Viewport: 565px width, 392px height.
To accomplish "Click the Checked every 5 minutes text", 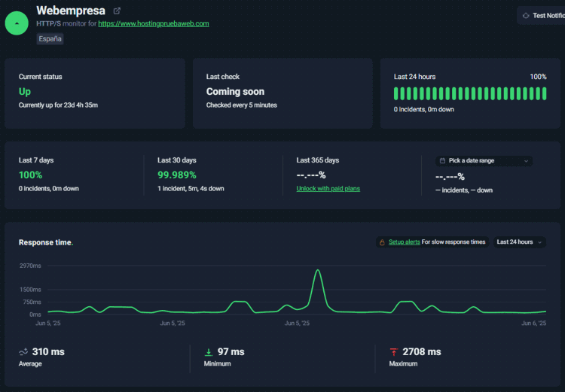I will (241, 105).
